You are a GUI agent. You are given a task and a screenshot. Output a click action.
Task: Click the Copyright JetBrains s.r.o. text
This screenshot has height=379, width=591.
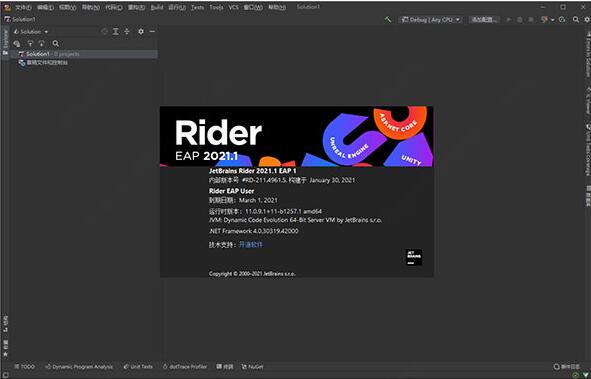(x=252, y=274)
